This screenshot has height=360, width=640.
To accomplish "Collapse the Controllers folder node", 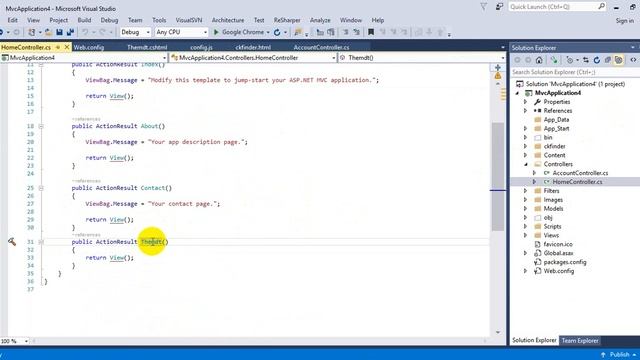I will tap(526, 164).
